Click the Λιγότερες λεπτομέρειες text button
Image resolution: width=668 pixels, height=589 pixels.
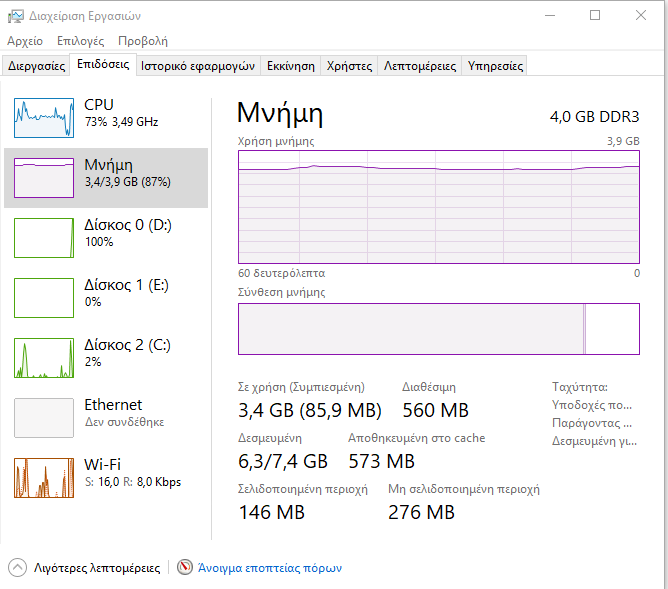click(97, 568)
